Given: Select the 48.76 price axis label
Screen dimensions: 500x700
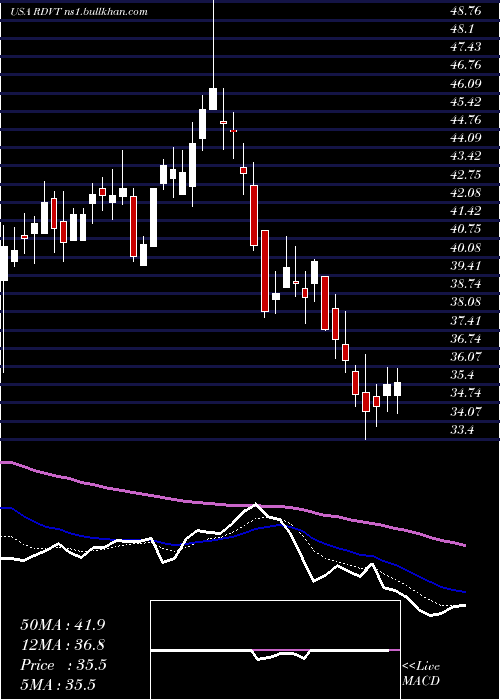Looking at the screenshot, I should 465,11.
